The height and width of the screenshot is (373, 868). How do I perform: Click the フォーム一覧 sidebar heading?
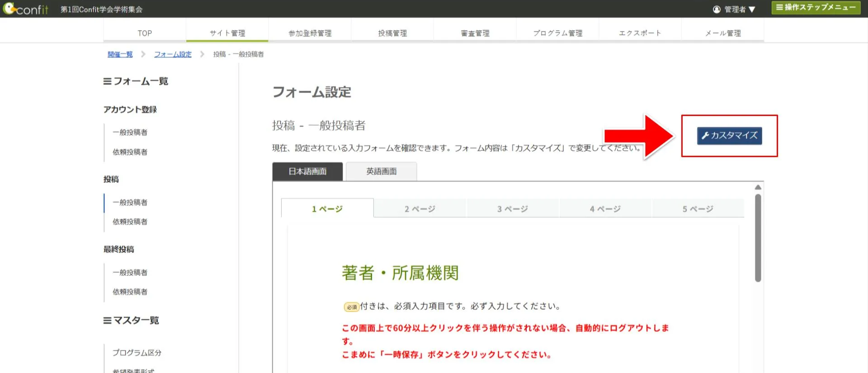[136, 81]
